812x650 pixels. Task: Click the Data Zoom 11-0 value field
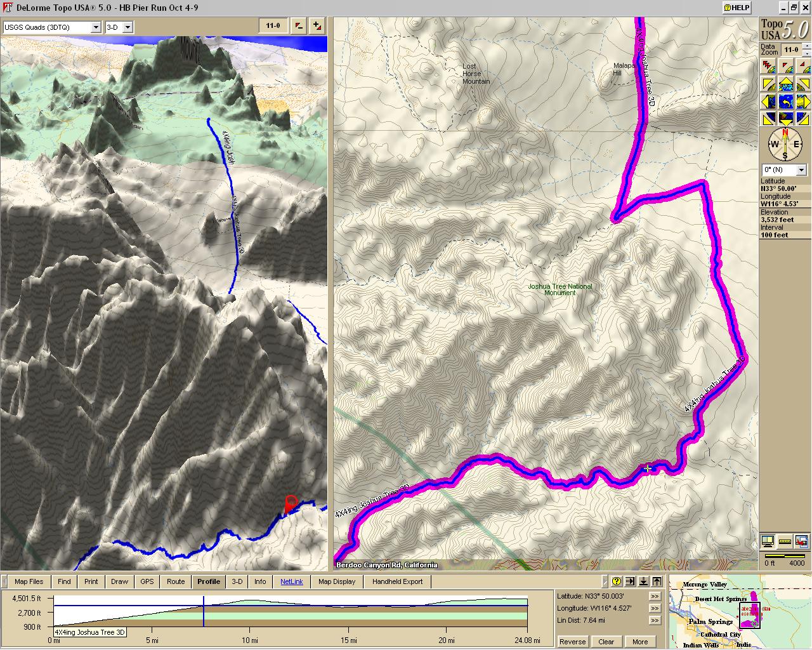(790, 50)
